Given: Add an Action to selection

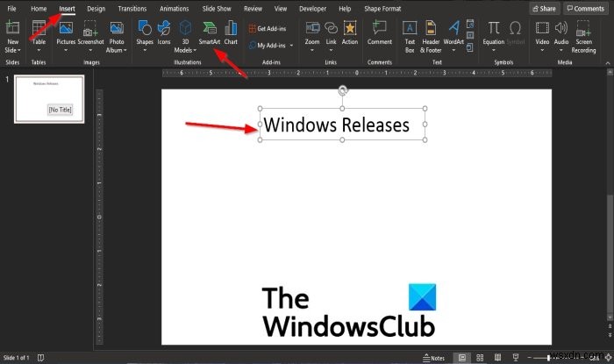Looking at the screenshot, I should [350, 32].
